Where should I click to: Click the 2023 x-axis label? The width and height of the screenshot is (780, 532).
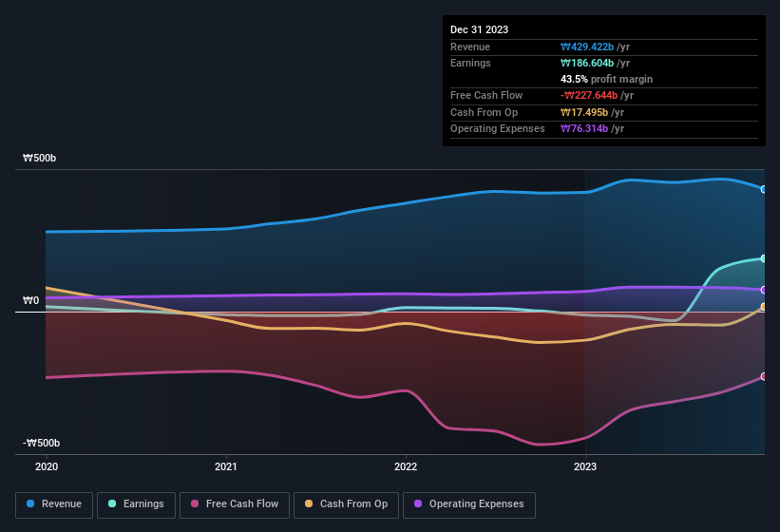pyautogui.click(x=585, y=466)
